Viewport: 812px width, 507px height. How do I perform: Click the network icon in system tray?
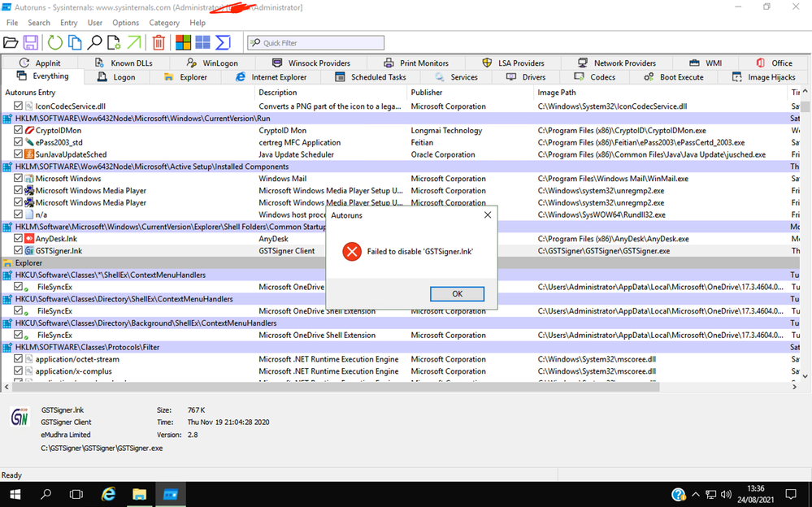click(x=711, y=495)
